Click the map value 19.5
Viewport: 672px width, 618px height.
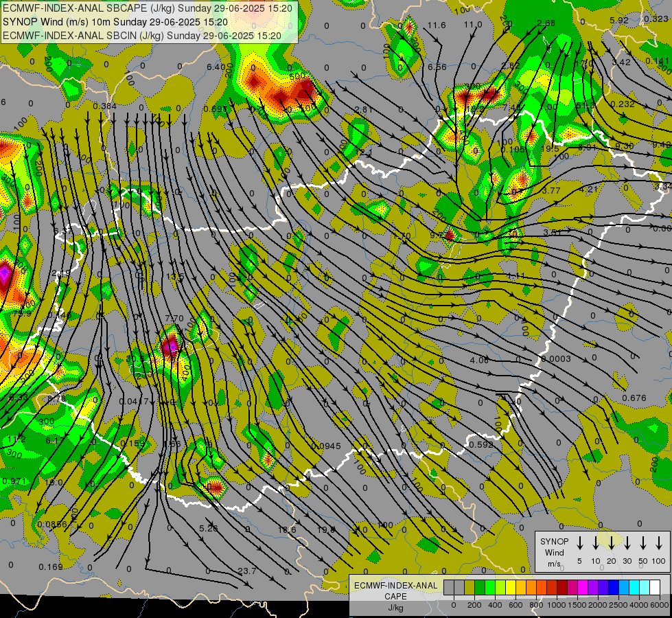[550, 148]
